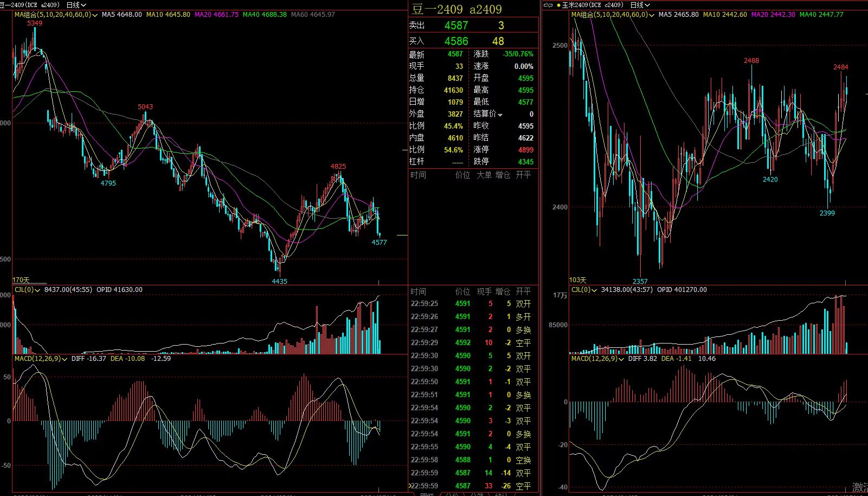Click the 卖出 ask price 4587

point(455,26)
